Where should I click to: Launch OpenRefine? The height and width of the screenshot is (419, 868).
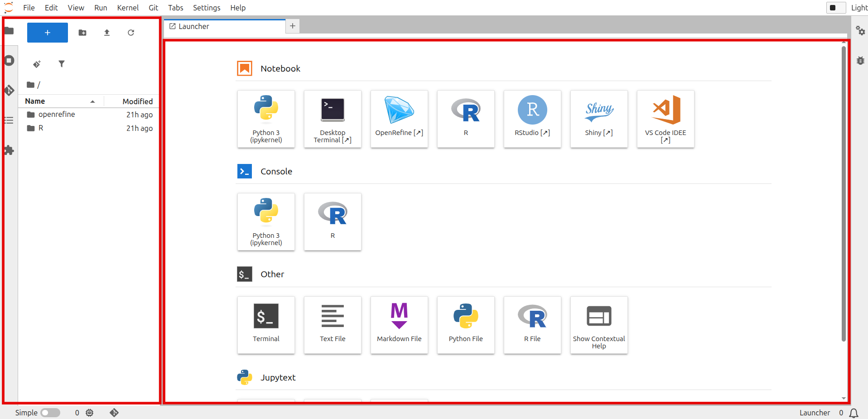[x=399, y=119]
